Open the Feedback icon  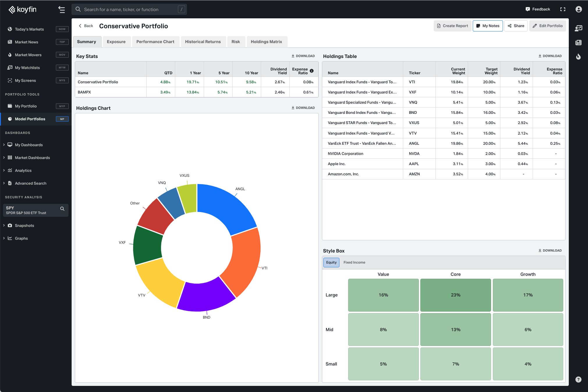click(527, 9)
